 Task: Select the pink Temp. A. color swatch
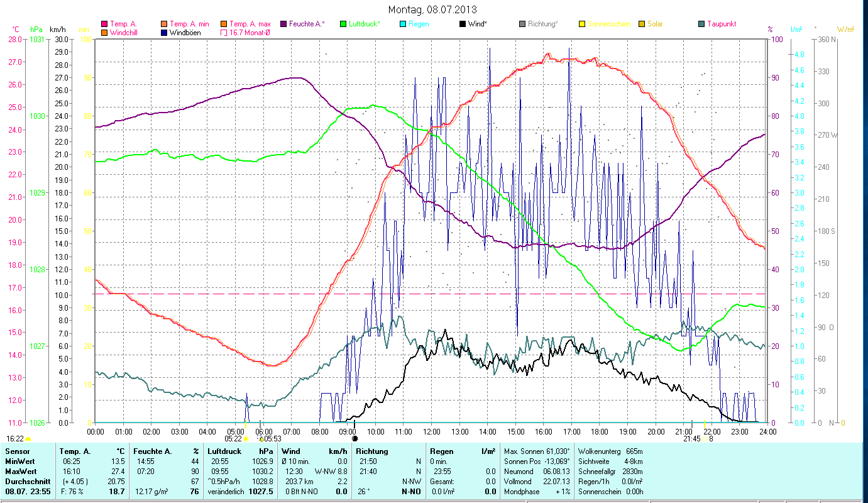104,24
